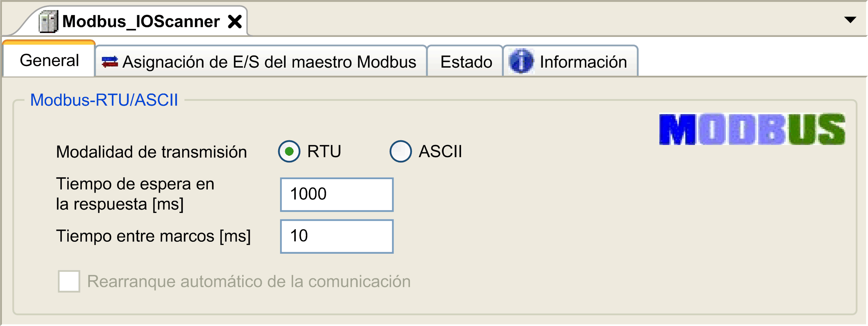Open Asignación de E/S del maestro Modbus tab
This screenshot has height=326, width=868.
[269, 62]
